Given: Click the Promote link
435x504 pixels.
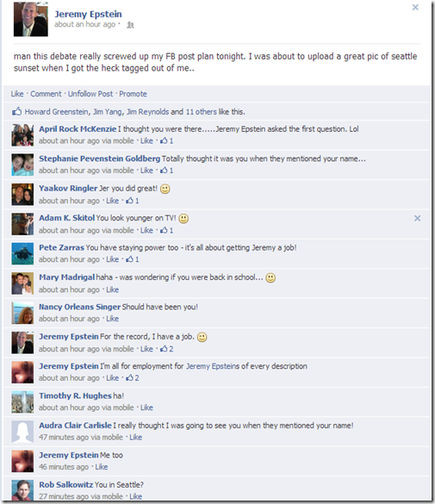Looking at the screenshot, I should tap(133, 94).
